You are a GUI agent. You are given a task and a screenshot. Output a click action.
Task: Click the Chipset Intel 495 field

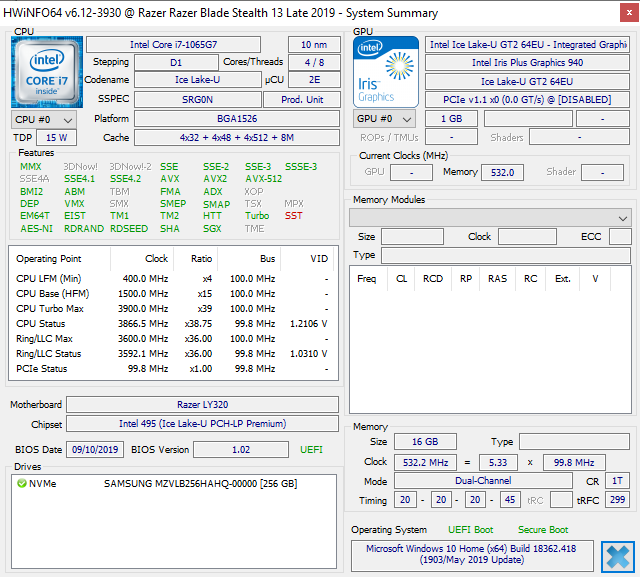click(201, 424)
